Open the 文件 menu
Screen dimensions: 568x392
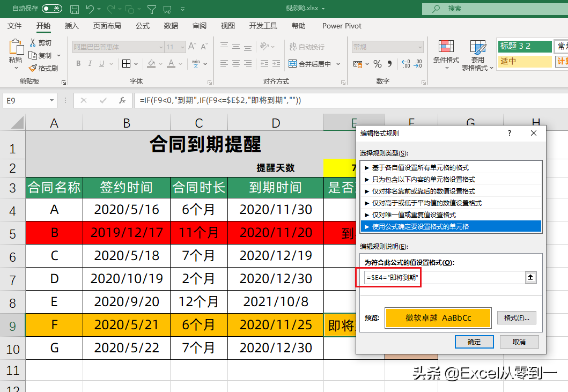(x=14, y=26)
